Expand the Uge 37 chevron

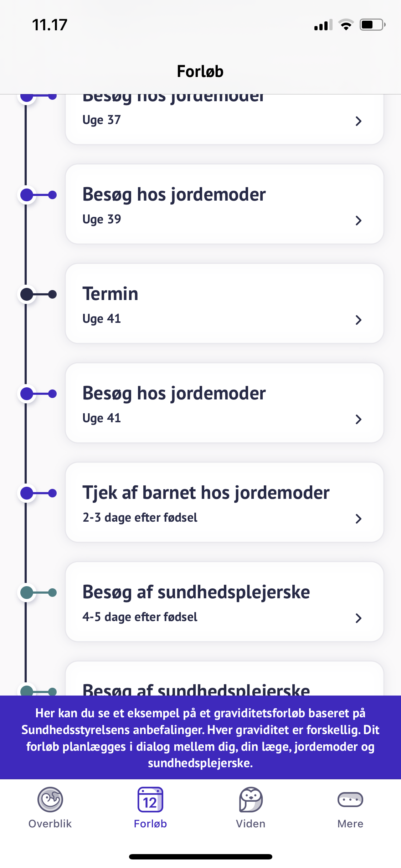359,121
